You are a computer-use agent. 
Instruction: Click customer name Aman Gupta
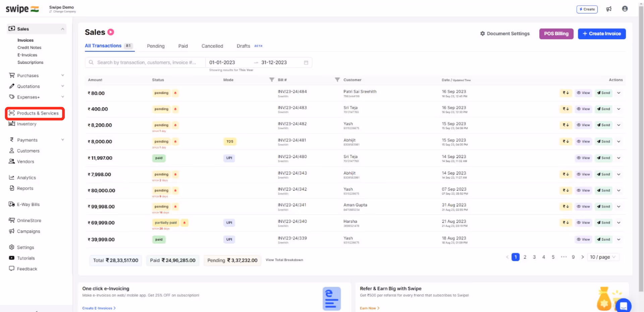tap(355, 205)
